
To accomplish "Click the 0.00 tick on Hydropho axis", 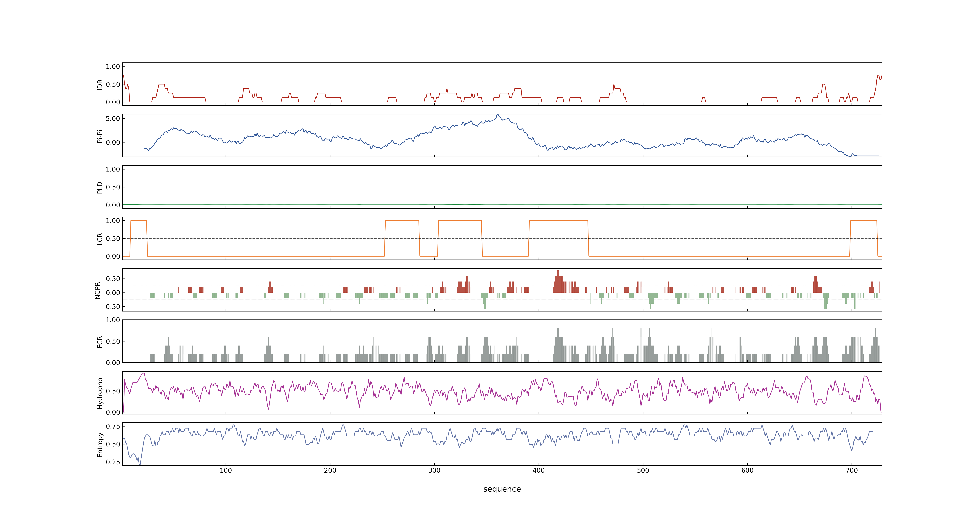I will coord(113,412).
